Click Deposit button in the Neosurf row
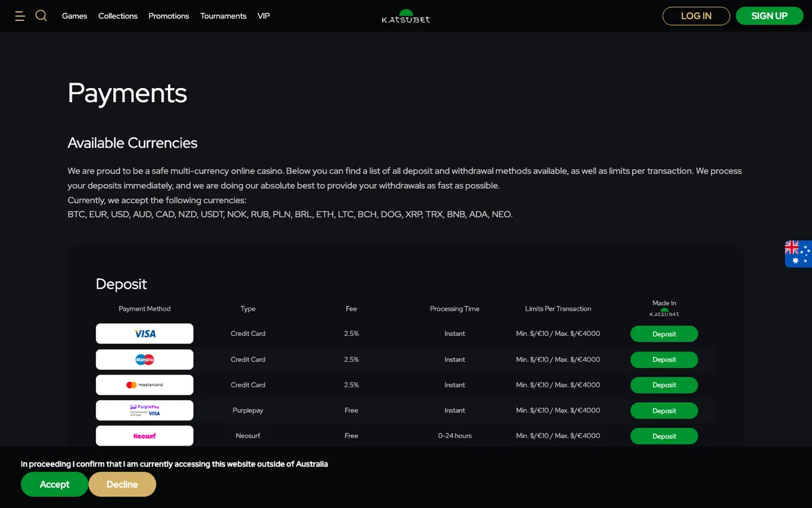The height and width of the screenshot is (508, 812). [664, 436]
